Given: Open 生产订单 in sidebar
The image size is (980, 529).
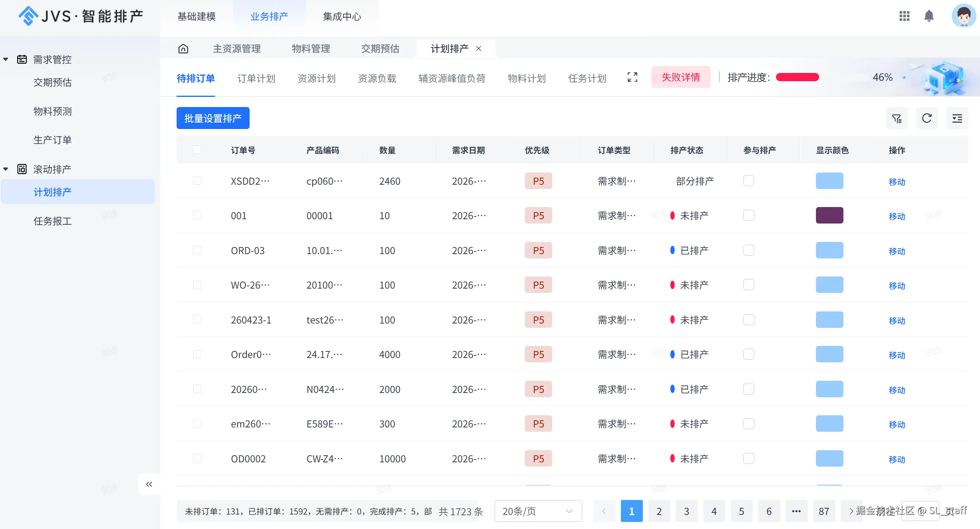Looking at the screenshot, I should (x=53, y=140).
